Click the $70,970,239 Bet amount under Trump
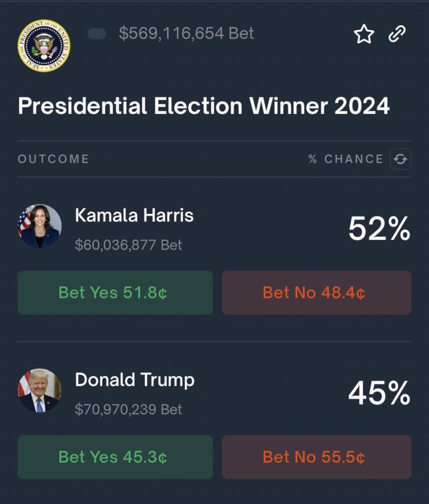 click(x=128, y=410)
